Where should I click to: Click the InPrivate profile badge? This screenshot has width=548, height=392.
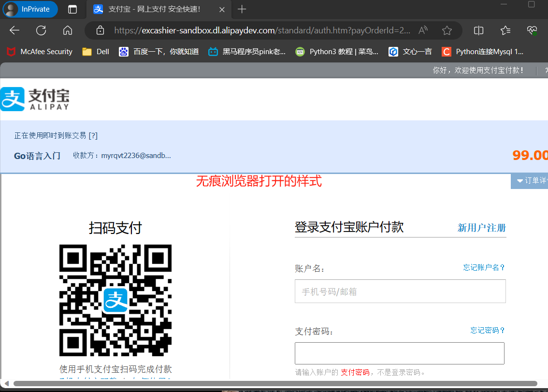point(30,9)
